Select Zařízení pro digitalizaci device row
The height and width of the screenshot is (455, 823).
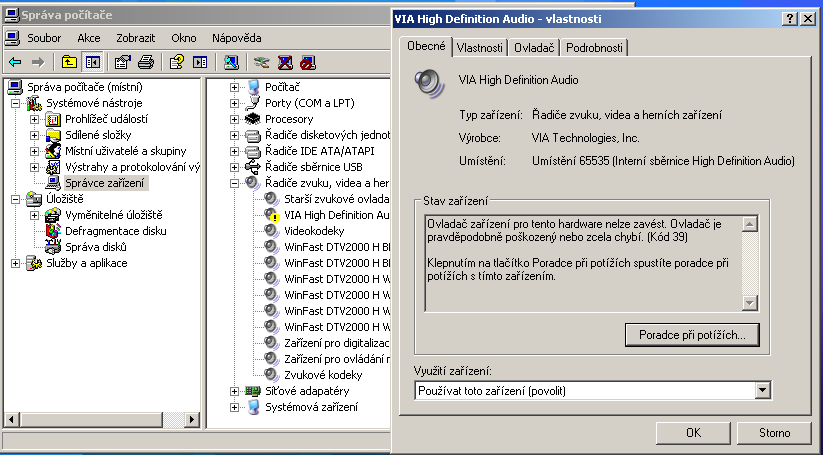336,343
